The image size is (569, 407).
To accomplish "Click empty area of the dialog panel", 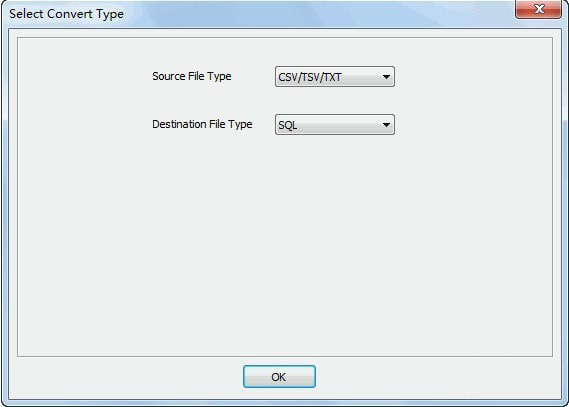I will (285, 247).
